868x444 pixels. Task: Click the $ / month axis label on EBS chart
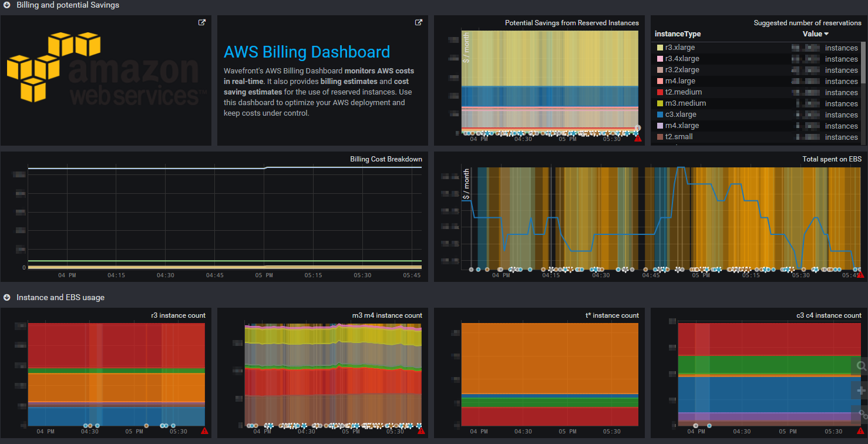pos(467,185)
